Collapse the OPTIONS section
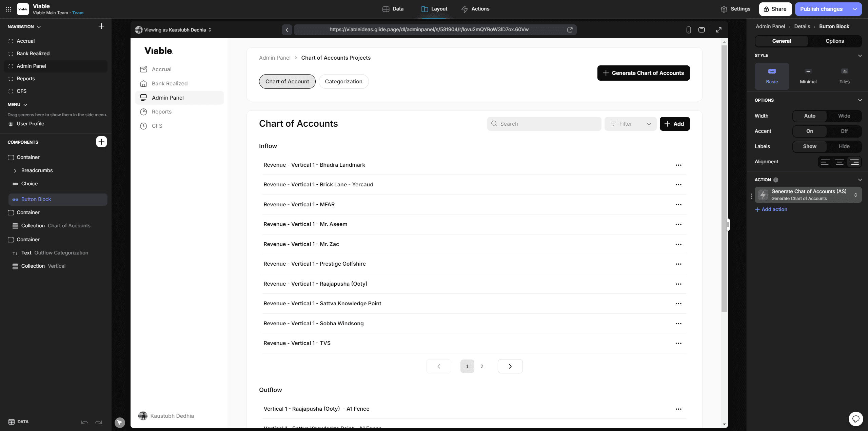The image size is (868, 431). pyautogui.click(x=860, y=100)
